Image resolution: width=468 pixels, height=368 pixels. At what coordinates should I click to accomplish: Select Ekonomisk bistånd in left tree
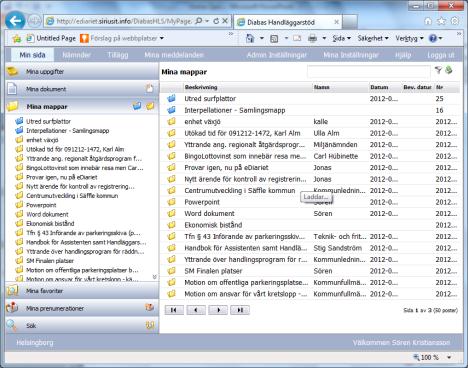pos(50,224)
